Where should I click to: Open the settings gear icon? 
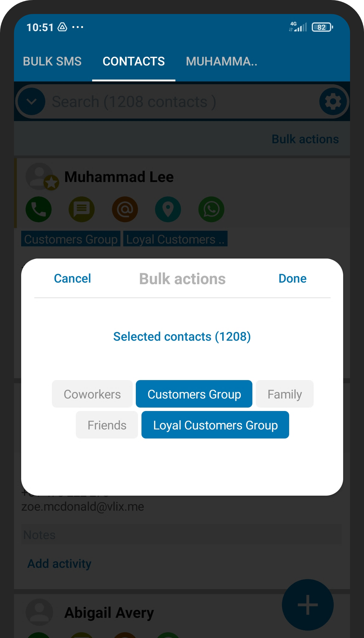tap(333, 102)
